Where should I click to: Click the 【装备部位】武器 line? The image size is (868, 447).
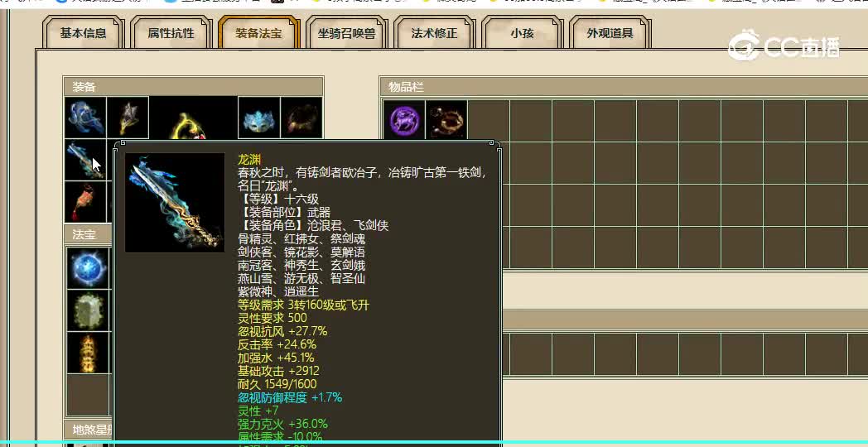point(284,213)
